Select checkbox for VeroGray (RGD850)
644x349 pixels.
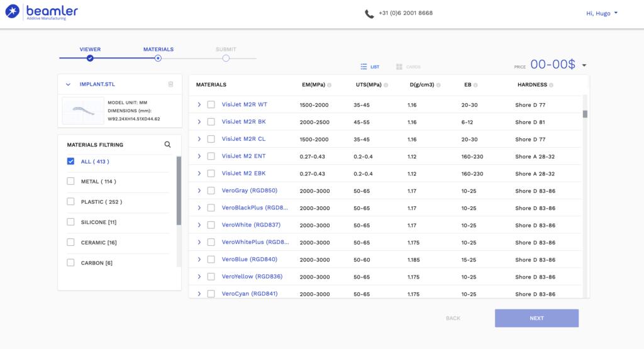coord(211,191)
